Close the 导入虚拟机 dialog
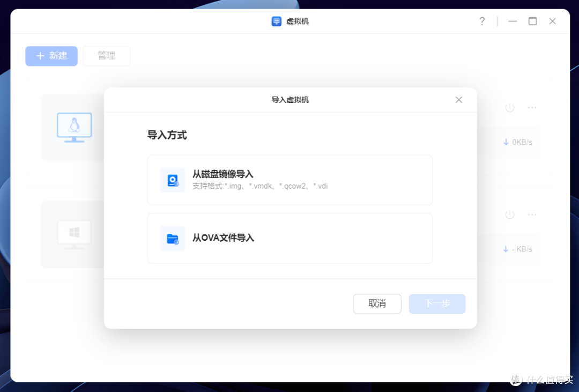 pos(458,100)
